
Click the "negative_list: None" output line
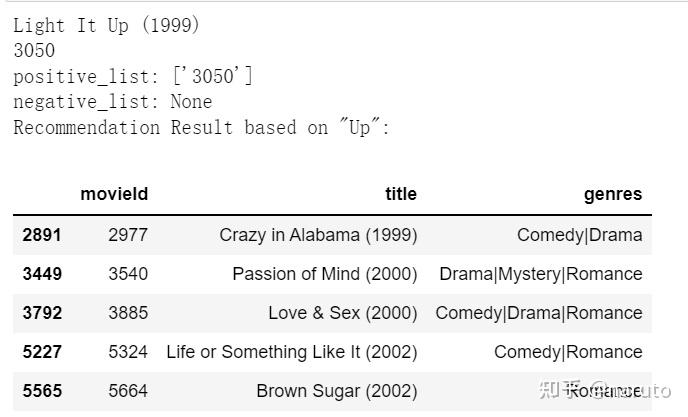(x=112, y=101)
